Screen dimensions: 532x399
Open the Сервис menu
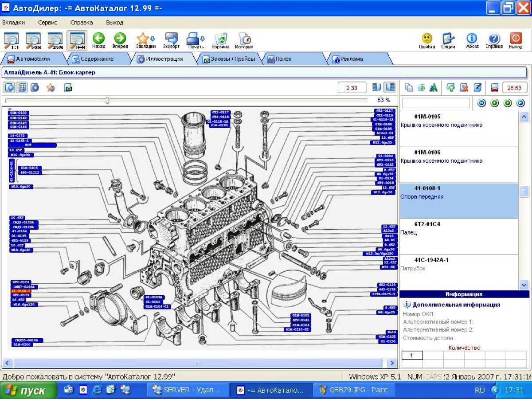47,23
